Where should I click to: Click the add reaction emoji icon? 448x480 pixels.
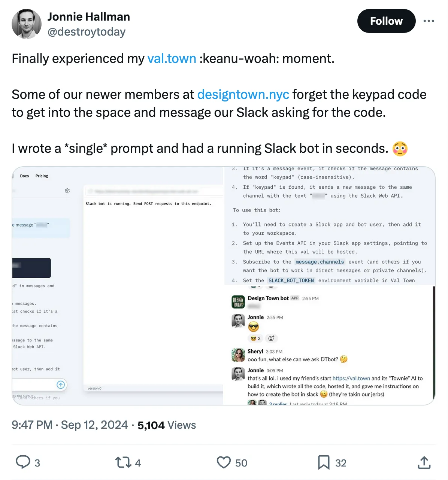point(271,338)
